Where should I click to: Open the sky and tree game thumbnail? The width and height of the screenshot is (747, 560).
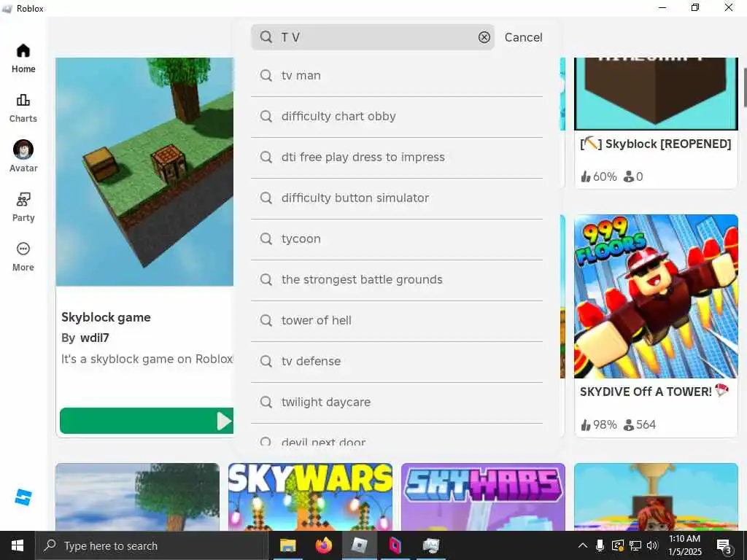[138, 497]
